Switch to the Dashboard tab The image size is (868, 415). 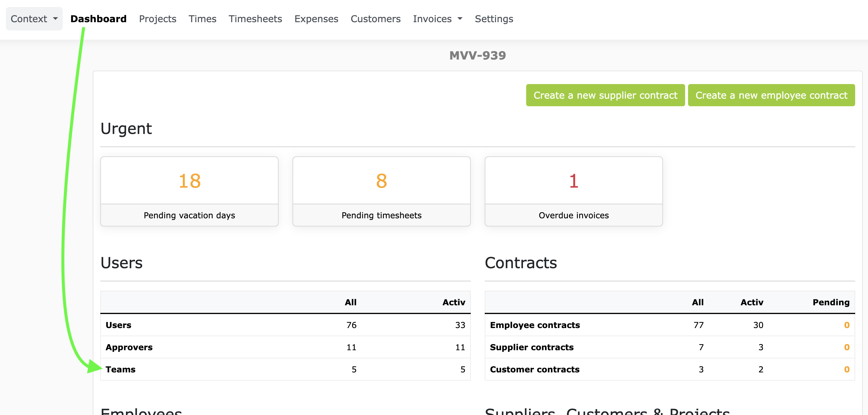pos(98,19)
